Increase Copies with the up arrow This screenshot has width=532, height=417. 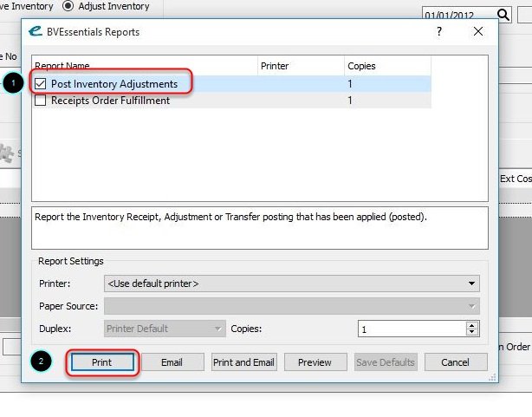pos(472,325)
